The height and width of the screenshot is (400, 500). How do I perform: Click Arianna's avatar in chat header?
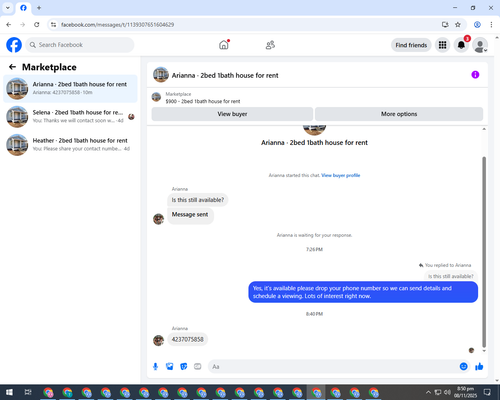161,75
